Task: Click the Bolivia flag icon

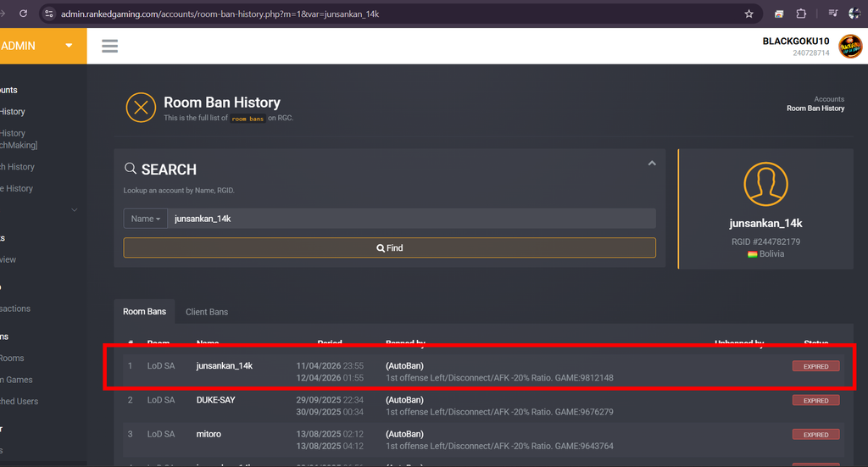Action: point(753,254)
